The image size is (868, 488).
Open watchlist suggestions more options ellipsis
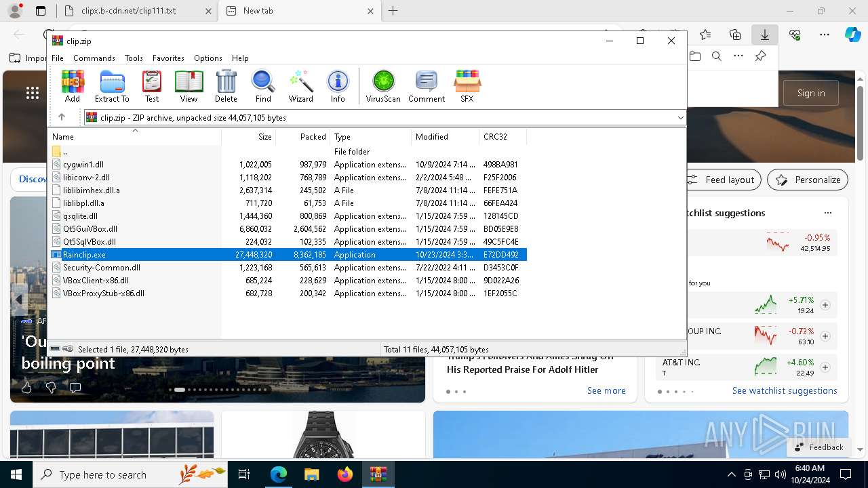pos(827,213)
